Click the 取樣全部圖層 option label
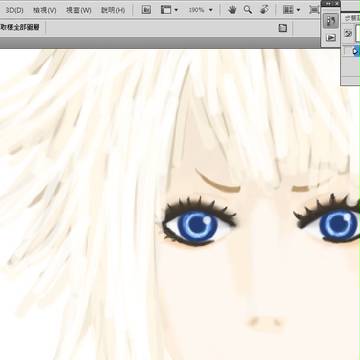Image resolution: width=360 pixels, height=360 pixels. point(20,27)
